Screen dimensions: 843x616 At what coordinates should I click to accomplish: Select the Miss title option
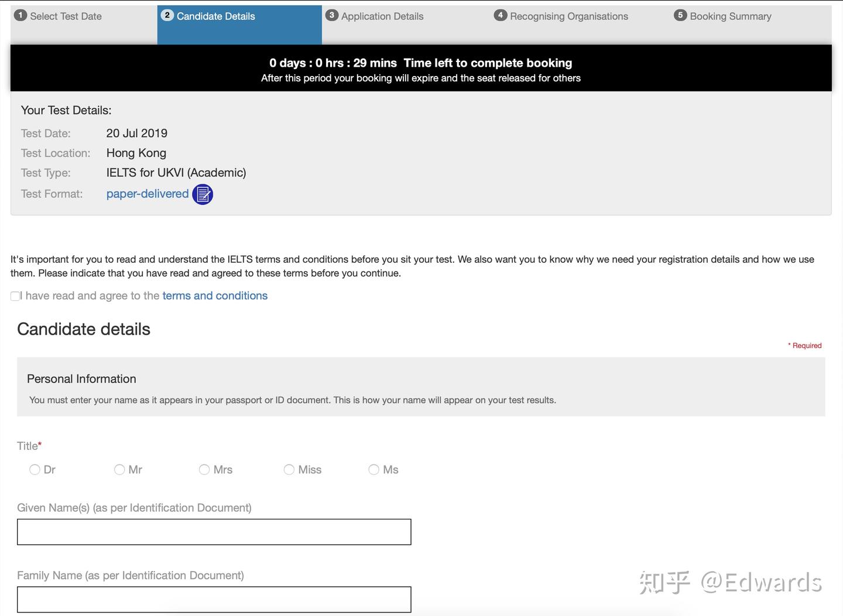(x=289, y=469)
